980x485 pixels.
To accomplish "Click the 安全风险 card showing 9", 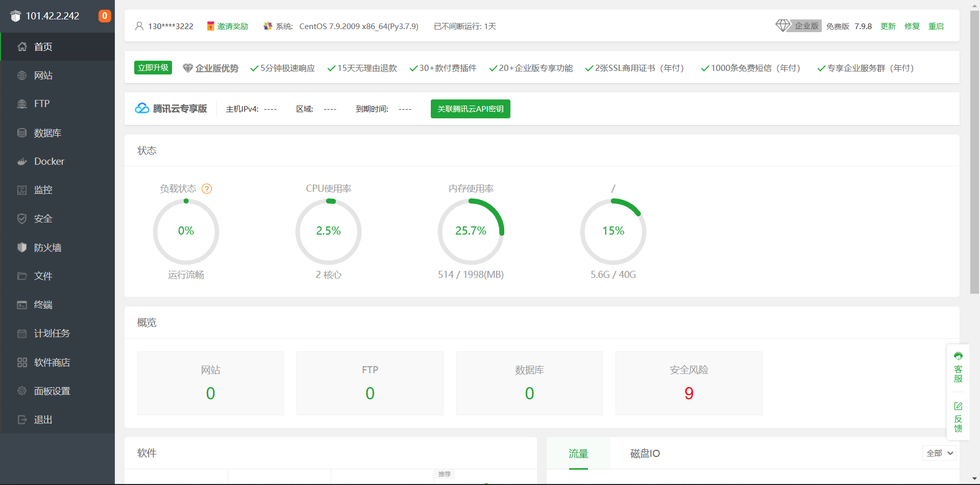I will tap(689, 383).
